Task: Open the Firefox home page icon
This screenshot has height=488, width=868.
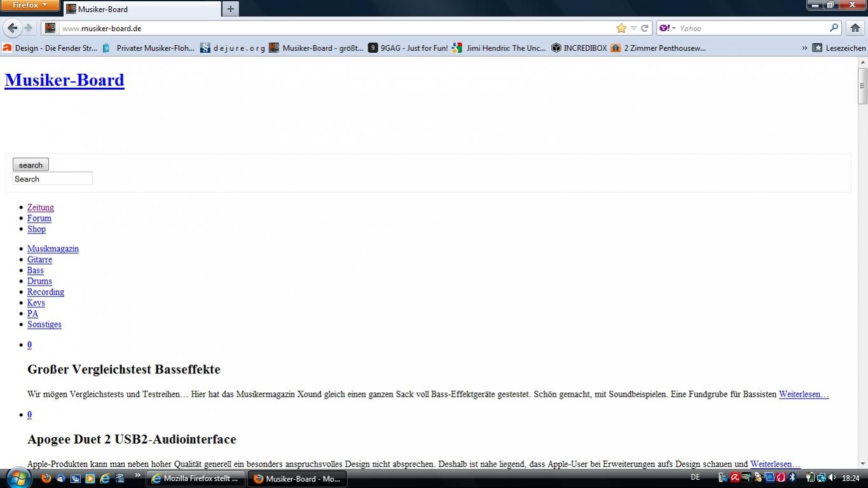Action: 855,28
